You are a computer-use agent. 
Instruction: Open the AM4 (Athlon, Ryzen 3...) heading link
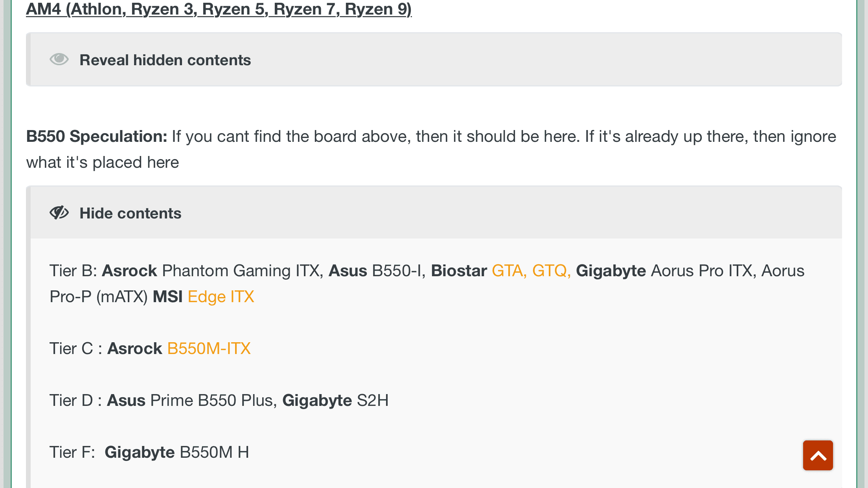pos(219,9)
